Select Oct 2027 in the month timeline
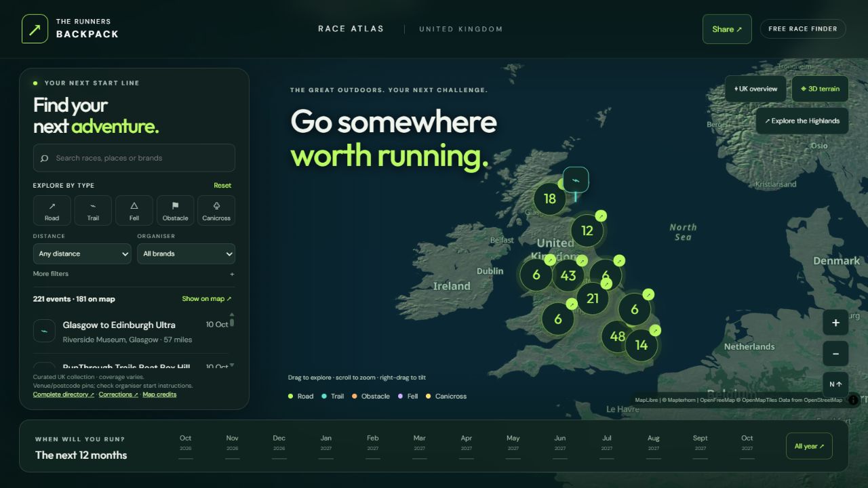 pos(747,445)
